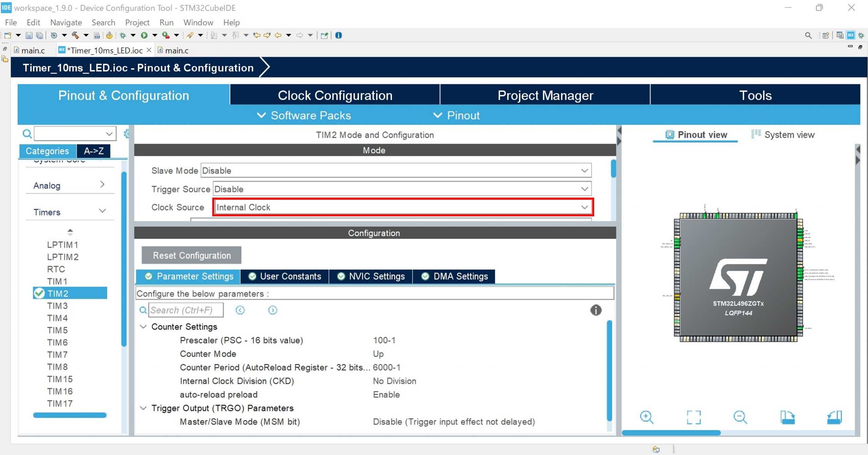The height and width of the screenshot is (455, 868).
Task: Click the Counter Period value 6000-1
Action: (x=387, y=367)
